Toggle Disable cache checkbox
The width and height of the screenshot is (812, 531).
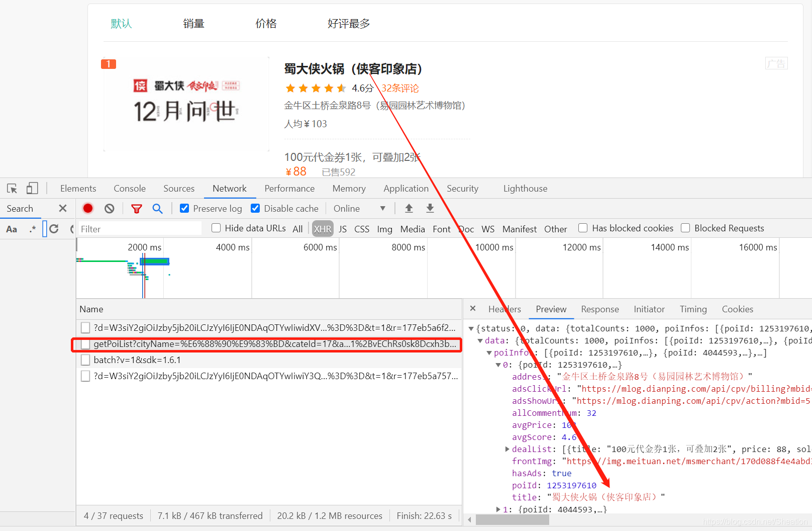pos(255,208)
